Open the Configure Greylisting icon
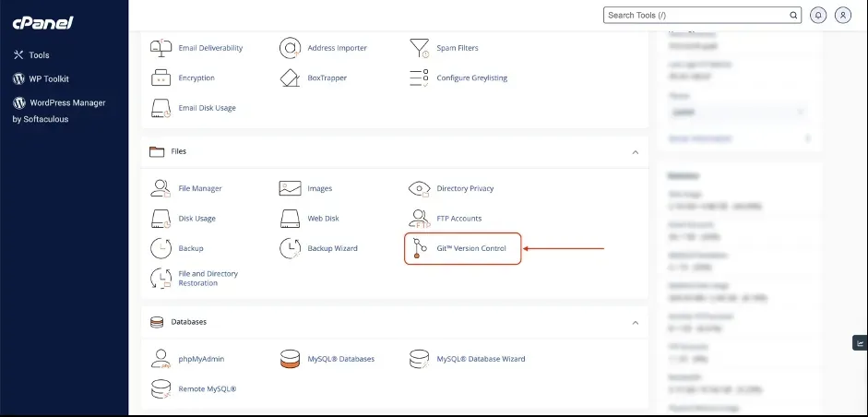This screenshot has width=868, height=417. coord(419,78)
